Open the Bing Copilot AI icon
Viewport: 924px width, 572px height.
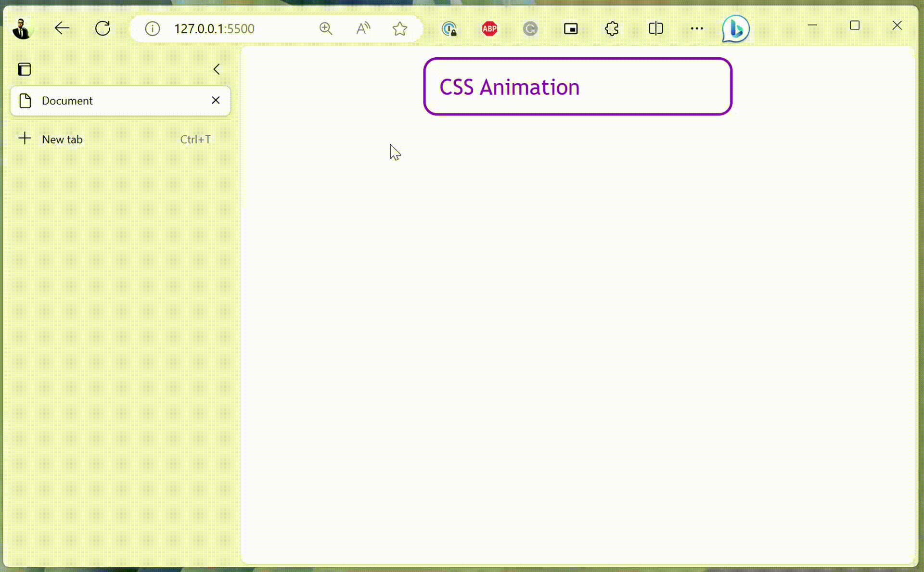pos(734,28)
